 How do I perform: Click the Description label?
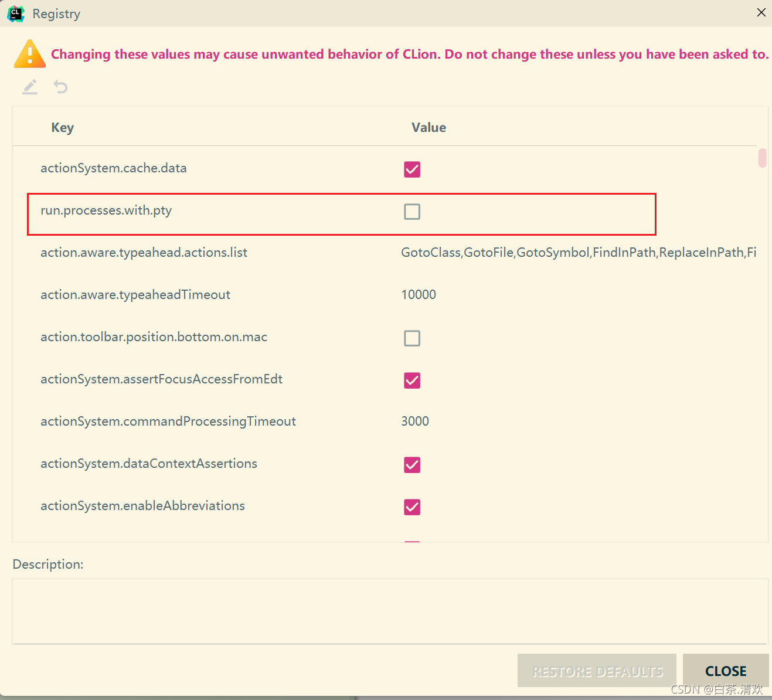click(48, 565)
